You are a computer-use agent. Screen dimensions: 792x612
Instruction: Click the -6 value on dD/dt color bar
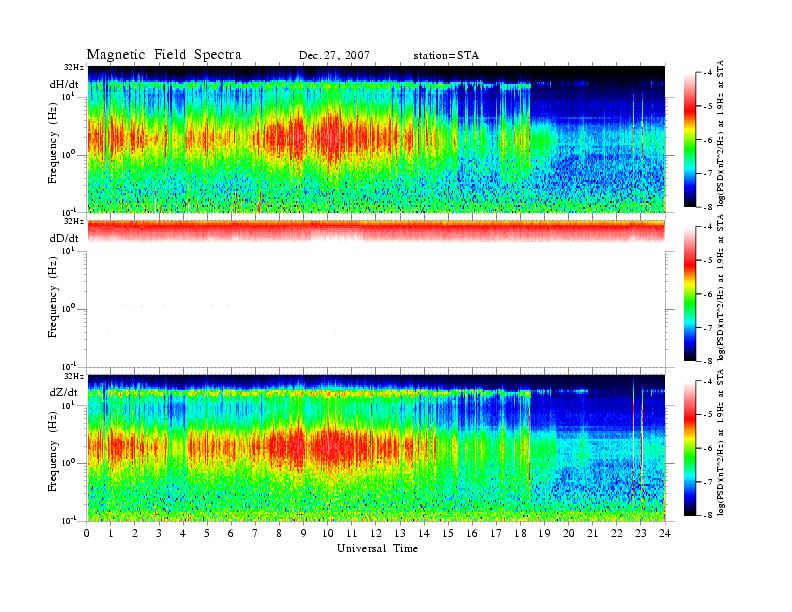pos(708,294)
